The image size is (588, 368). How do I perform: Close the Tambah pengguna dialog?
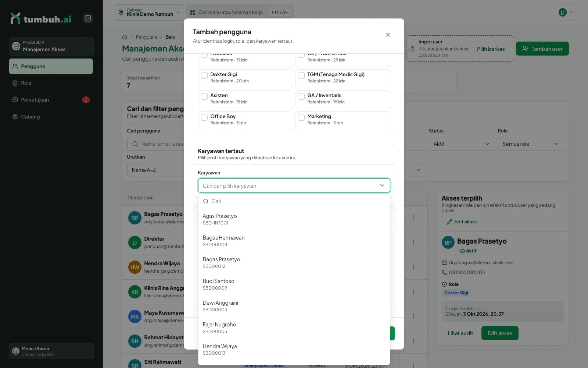tap(388, 35)
